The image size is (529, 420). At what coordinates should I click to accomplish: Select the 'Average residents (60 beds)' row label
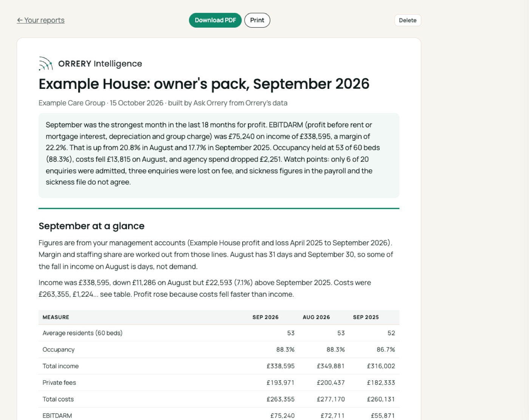point(82,333)
